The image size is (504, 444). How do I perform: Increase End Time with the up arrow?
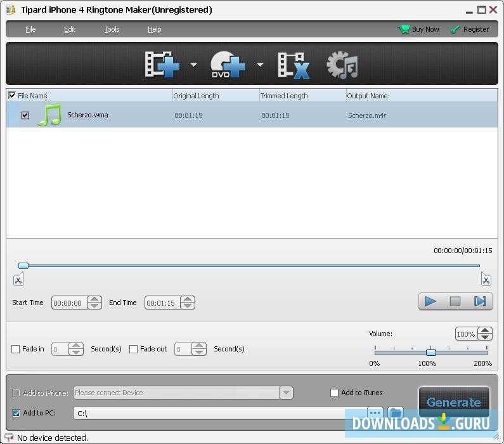[188, 299]
